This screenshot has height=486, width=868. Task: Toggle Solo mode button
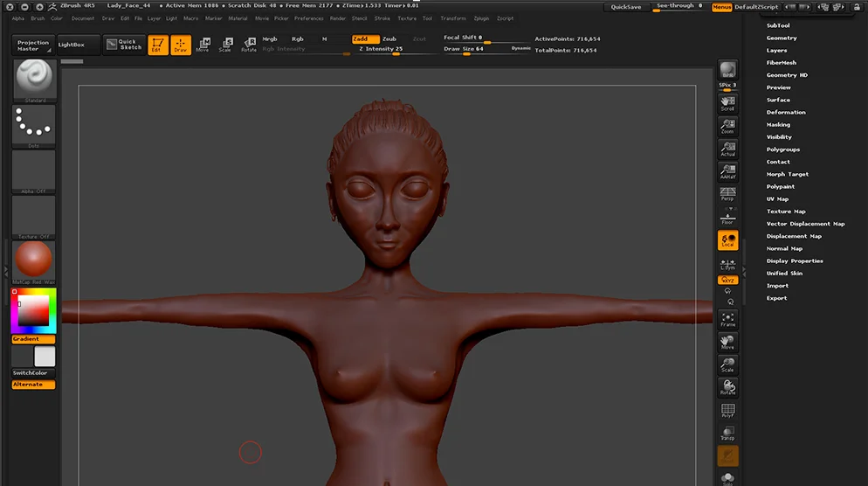(727, 478)
